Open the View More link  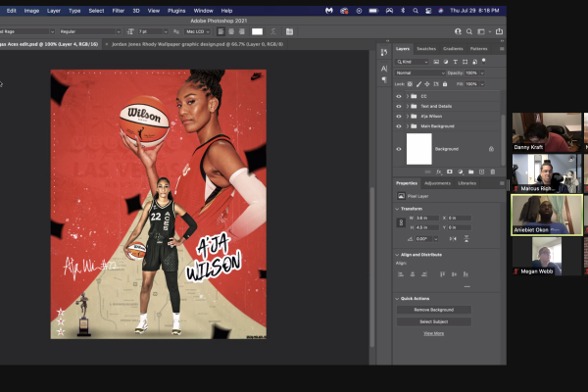(x=434, y=333)
